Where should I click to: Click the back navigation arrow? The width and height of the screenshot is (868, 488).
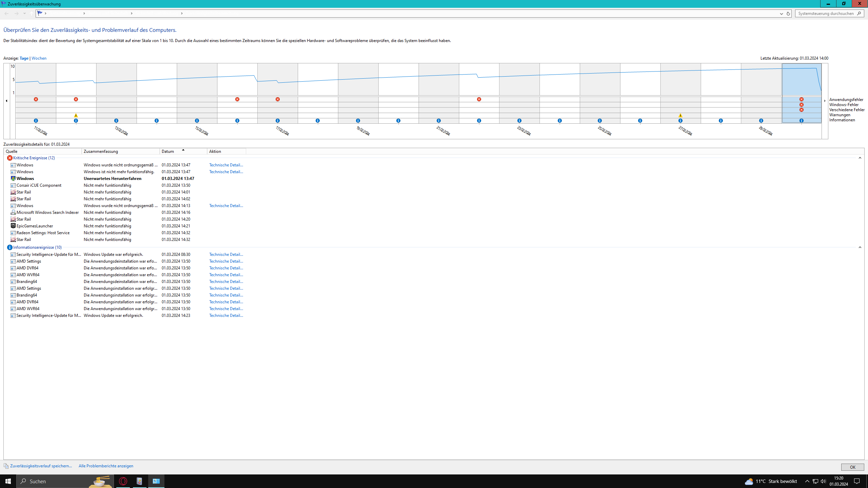click(x=7, y=14)
